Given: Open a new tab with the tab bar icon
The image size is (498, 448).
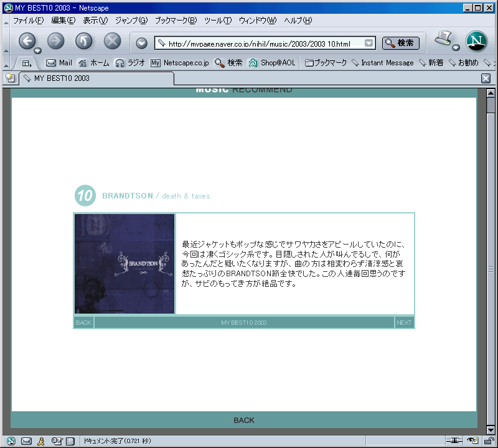Looking at the screenshot, I should point(10,78).
